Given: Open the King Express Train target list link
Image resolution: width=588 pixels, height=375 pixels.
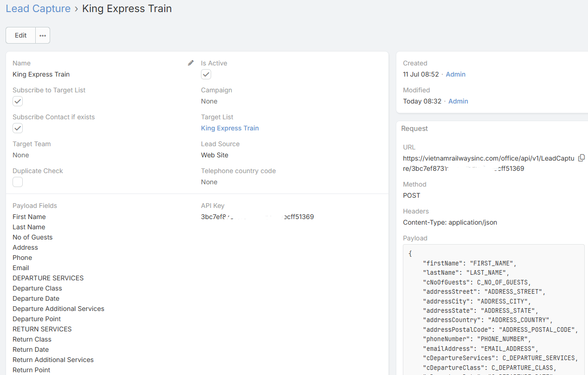Looking at the screenshot, I should pyautogui.click(x=230, y=128).
